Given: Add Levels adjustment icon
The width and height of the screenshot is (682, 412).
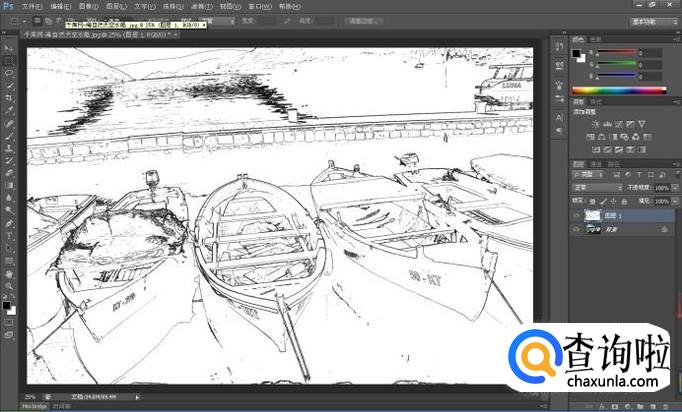Looking at the screenshot, I should [608, 124].
